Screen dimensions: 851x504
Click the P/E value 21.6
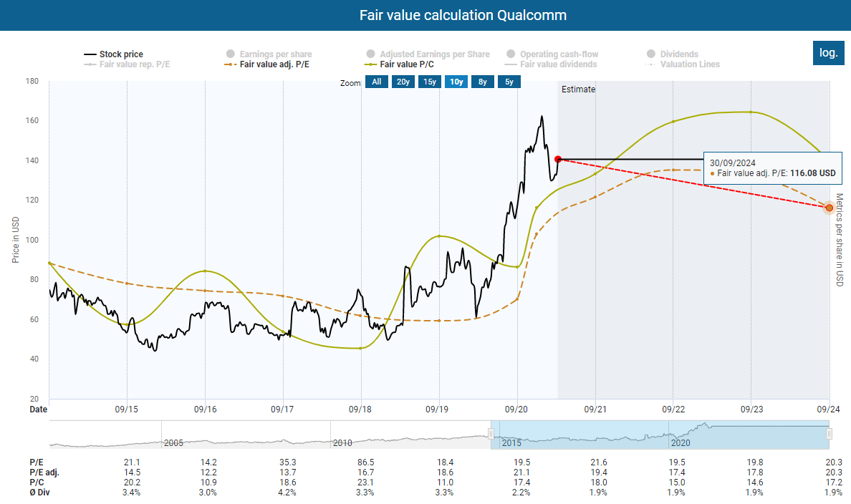tap(599, 462)
